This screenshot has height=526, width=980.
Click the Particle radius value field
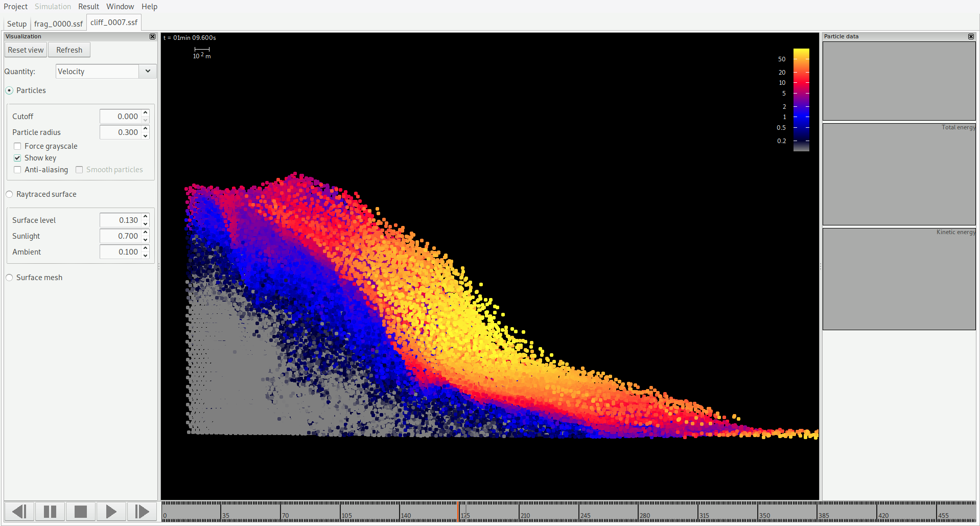121,132
